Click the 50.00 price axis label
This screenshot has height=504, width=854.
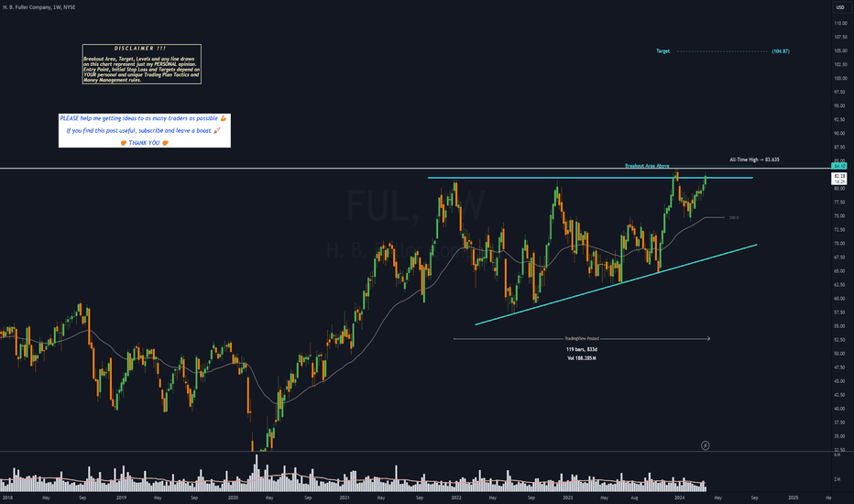click(x=840, y=354)
